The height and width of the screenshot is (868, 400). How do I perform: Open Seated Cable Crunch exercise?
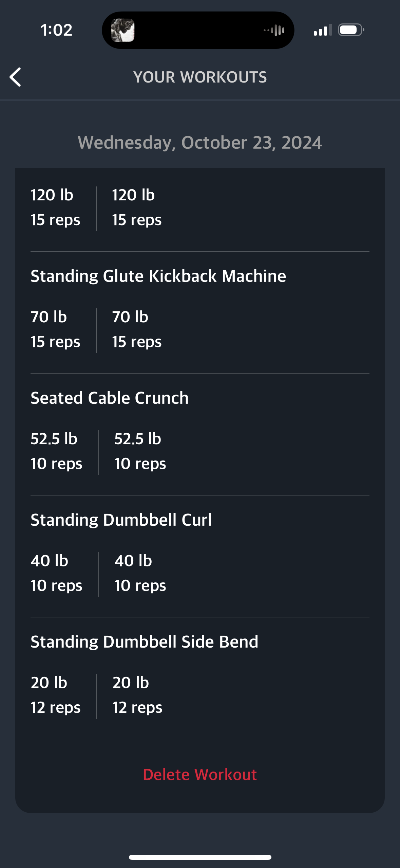point(110,398)
